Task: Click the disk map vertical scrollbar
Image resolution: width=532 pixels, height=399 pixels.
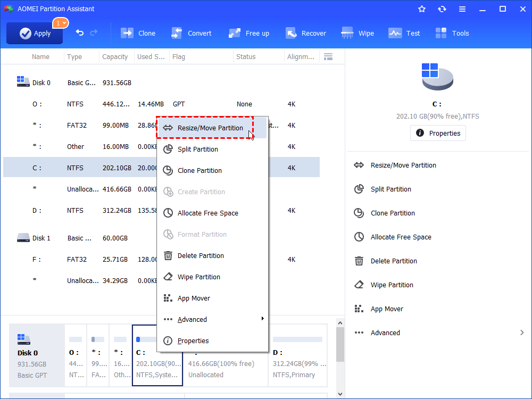Action: click(x=340, y=351)
